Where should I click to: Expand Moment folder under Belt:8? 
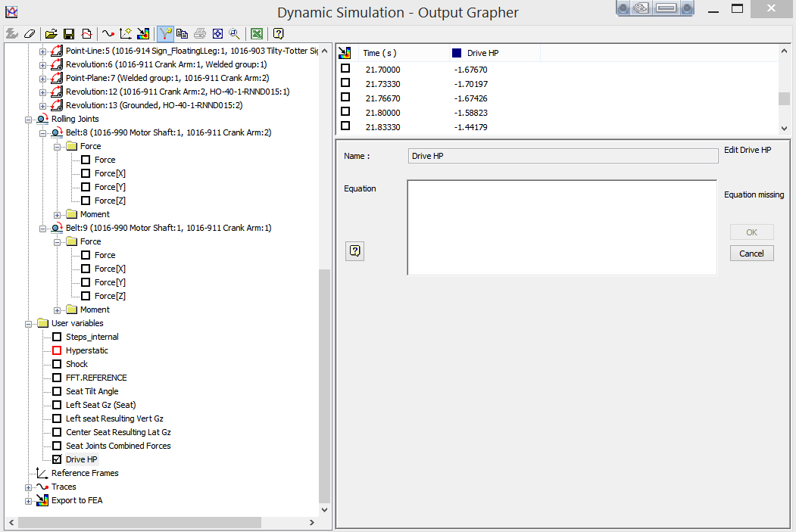(58, 215)
